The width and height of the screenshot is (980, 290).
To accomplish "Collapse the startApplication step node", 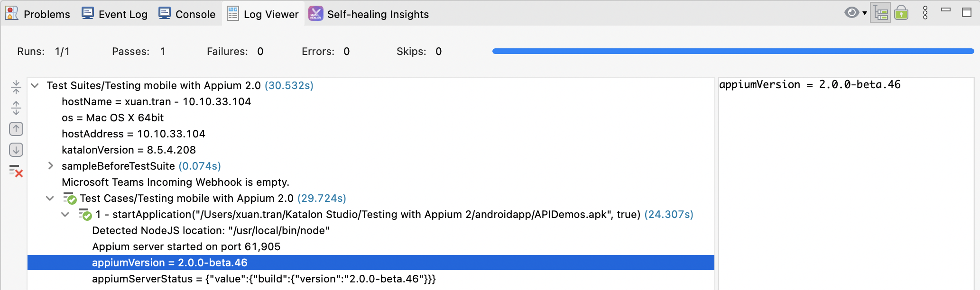I will 65,214.
